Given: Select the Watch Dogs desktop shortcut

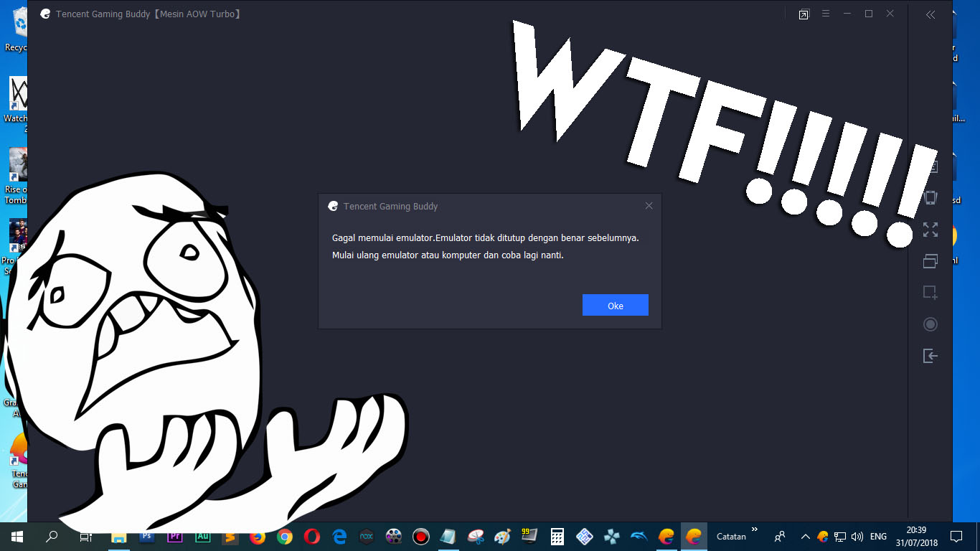Looking at the screenshot, I should 16,104.
